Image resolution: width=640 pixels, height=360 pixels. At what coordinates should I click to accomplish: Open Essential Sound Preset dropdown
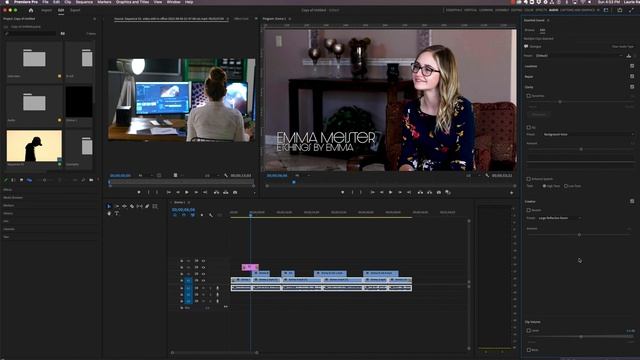tap(579, 56)
